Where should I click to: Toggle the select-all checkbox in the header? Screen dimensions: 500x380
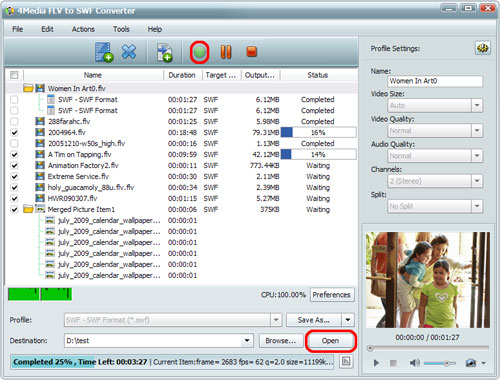(x=14, y=75)
